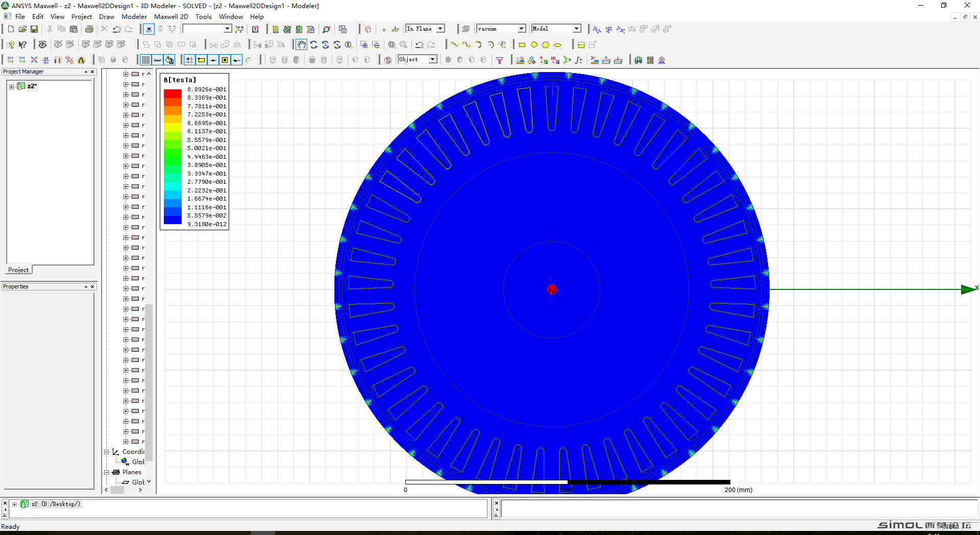Draw a spline curve tool
This screenshot has width=980, height=535.
coord(467,45)
